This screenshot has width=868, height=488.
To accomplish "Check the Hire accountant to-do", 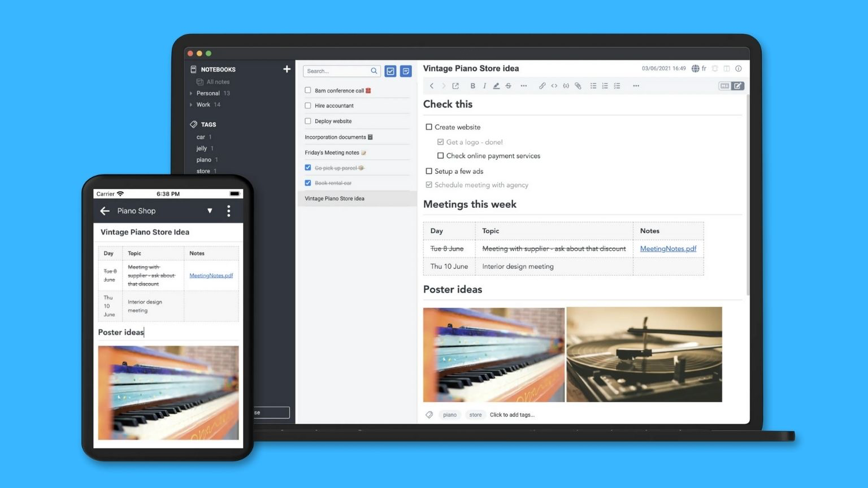I will tap(308, 105).
